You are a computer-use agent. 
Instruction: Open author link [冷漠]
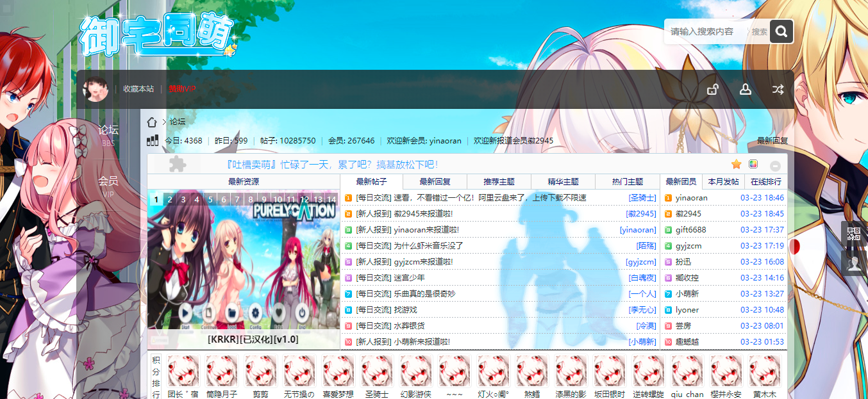647,326
